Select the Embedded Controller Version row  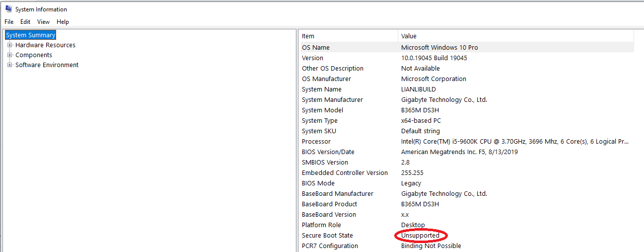(467, 173)
